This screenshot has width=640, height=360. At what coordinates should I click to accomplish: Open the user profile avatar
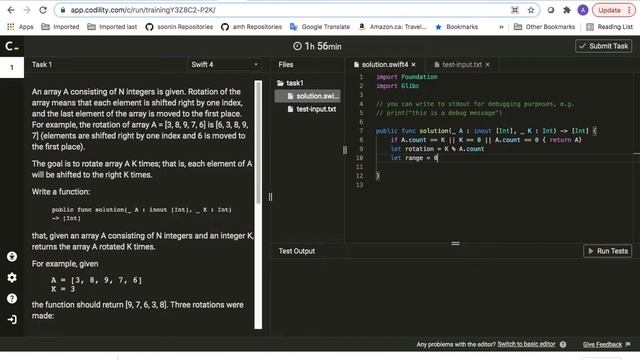click(582, 10)
